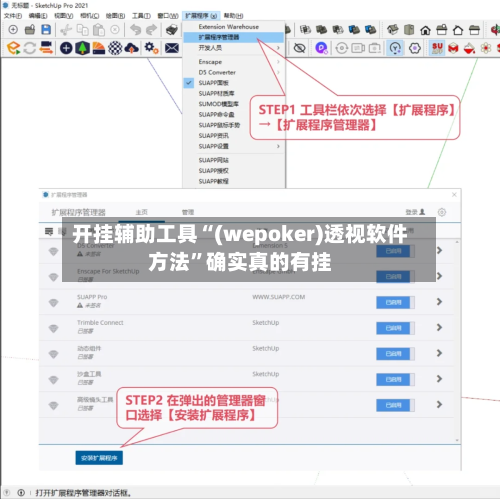The height and width of the screenshot is (499, 500).
Task: Expand Enscape For SketchUp row chevron
Action: tap(439, 276)
